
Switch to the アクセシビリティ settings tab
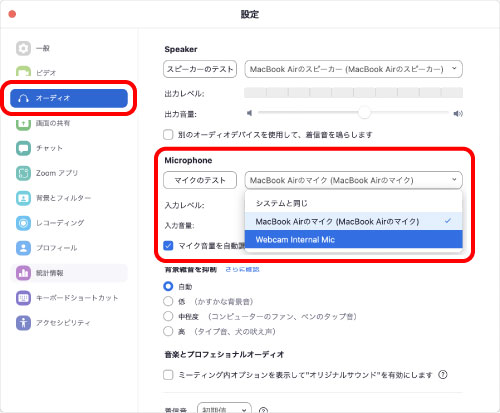pos(69,323)
